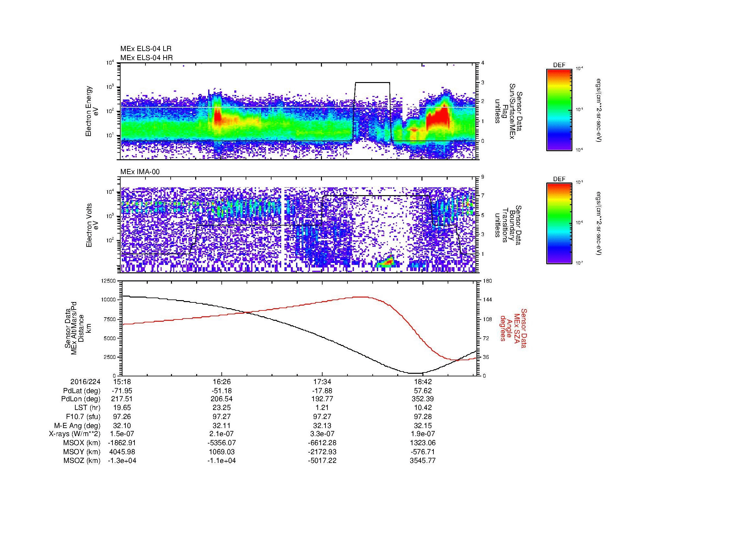756x534 pixels.
Task: Click the MSOY value '-576.71'
Action: (x=423, y=452)
